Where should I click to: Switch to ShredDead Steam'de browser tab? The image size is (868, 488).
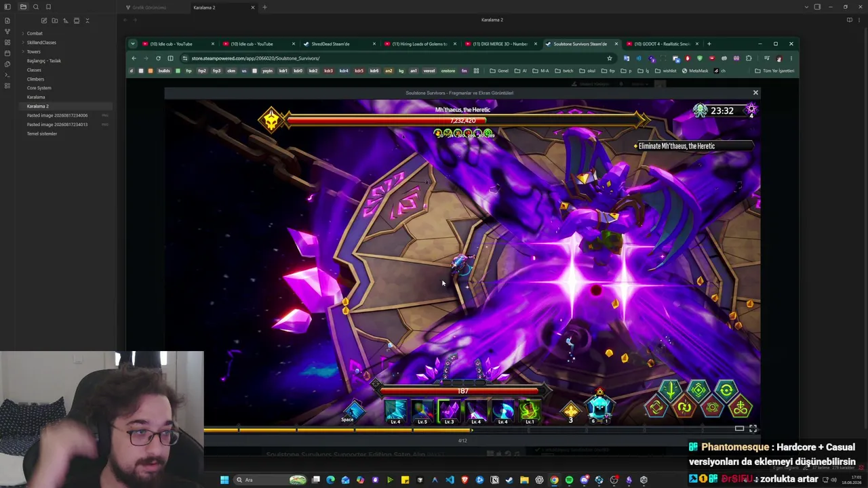339,44
